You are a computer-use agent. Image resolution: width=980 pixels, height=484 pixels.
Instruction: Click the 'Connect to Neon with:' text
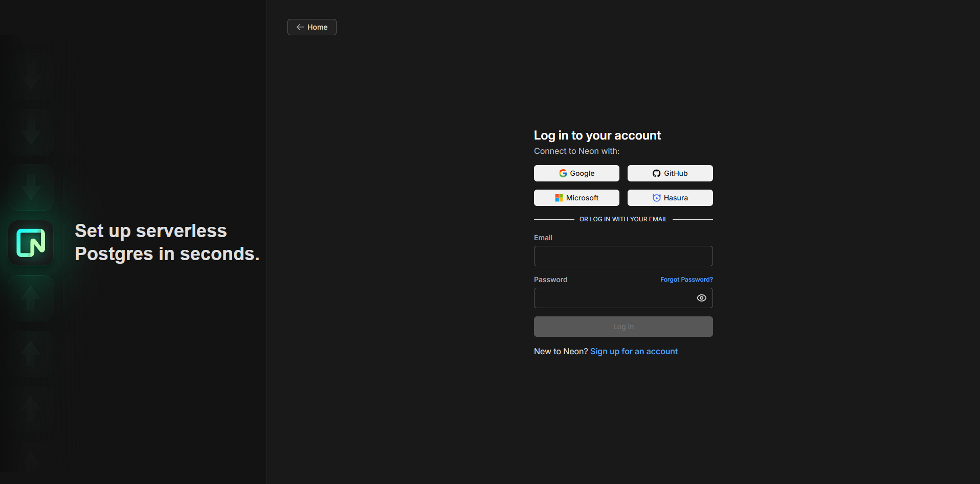click(576, 151)
